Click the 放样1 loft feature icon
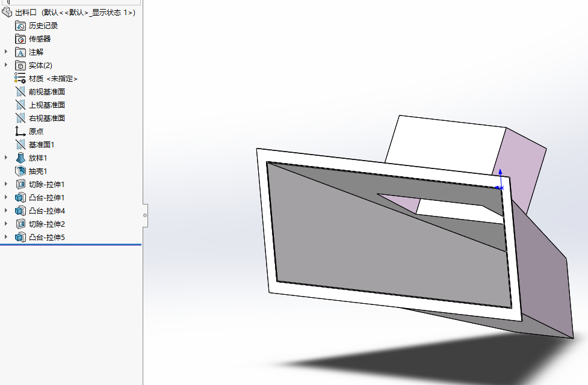Image resolution: width=588 pixels, height=385 pixels. [20, 158]
